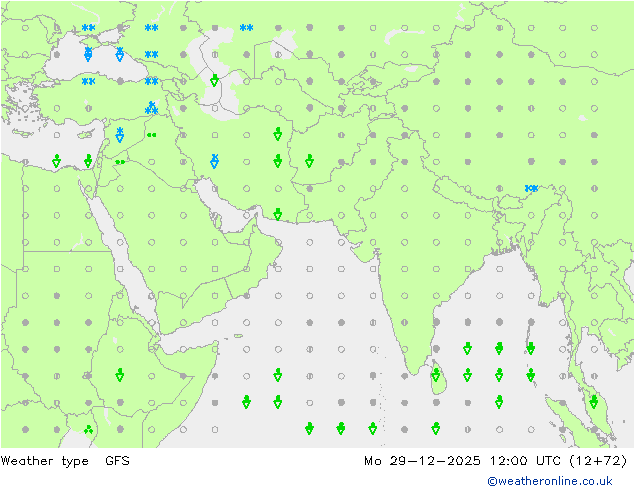Click the 'Weather type GFS' caption
This screenshot has height=490, width=634.
click(65, 461)
